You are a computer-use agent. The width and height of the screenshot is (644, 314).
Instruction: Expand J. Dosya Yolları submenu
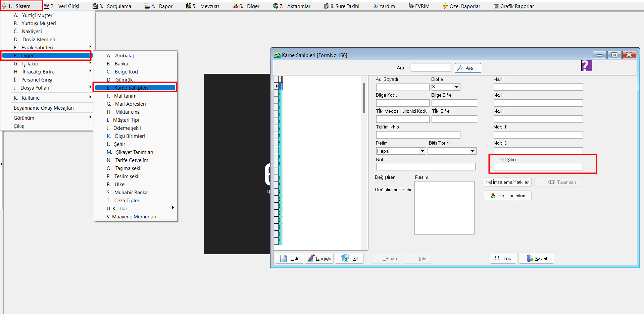pos(47,88)
